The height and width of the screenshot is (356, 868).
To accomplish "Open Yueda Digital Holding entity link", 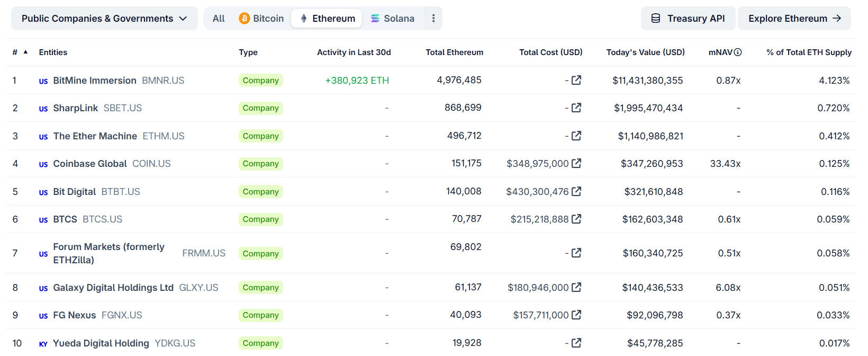I will [x=101, y=343].
